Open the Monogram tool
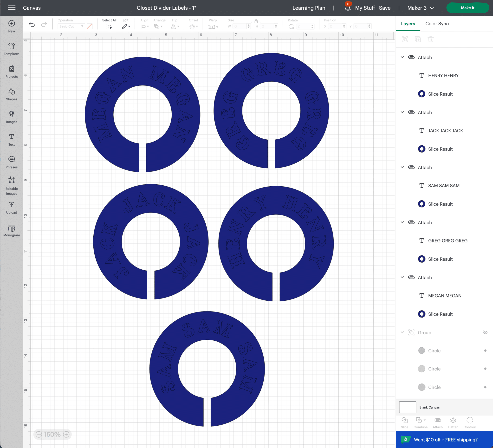This screenshot has width=493, height=448. coord(12,231)
